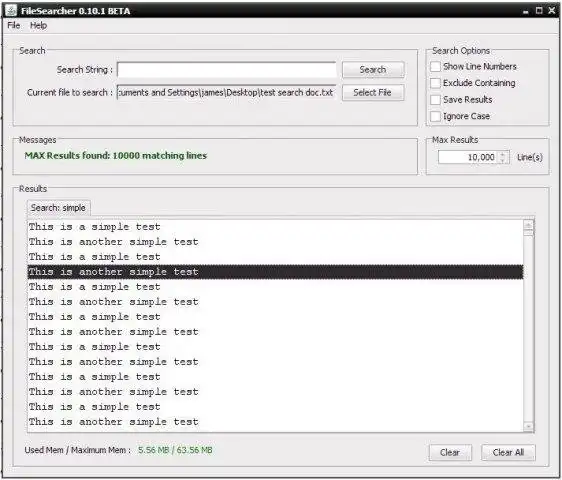Maximize the FileSearcher window

click(539, 11)
